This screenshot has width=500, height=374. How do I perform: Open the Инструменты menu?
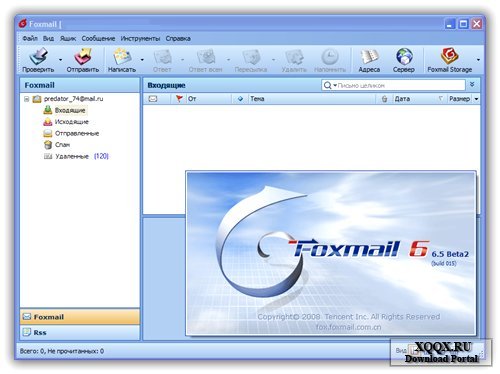pos(140,38)
